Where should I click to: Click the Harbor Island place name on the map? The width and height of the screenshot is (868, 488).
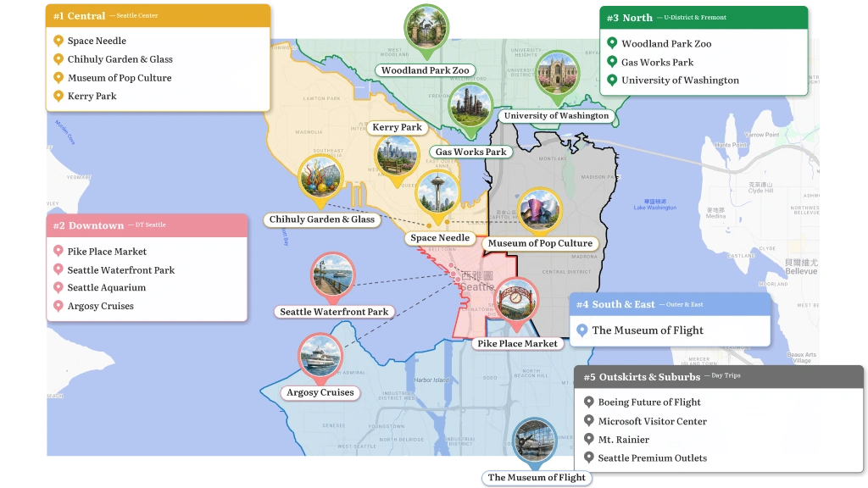click(x=431, y=380)
